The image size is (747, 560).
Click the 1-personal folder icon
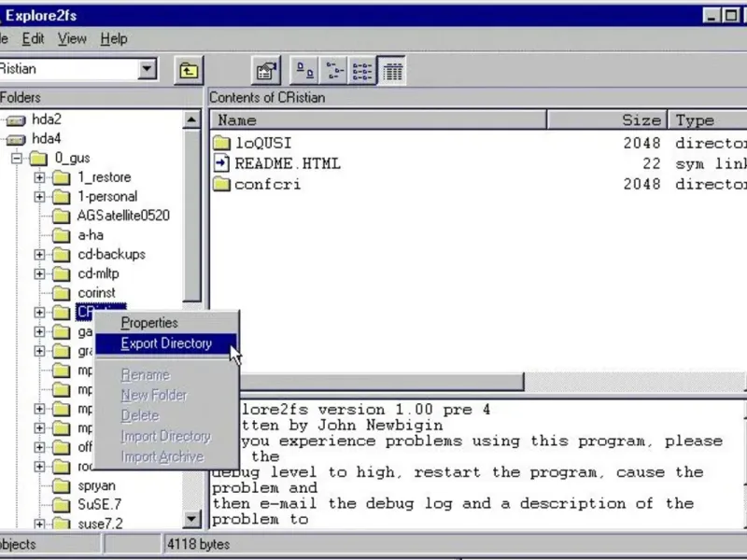pos(61,197)
